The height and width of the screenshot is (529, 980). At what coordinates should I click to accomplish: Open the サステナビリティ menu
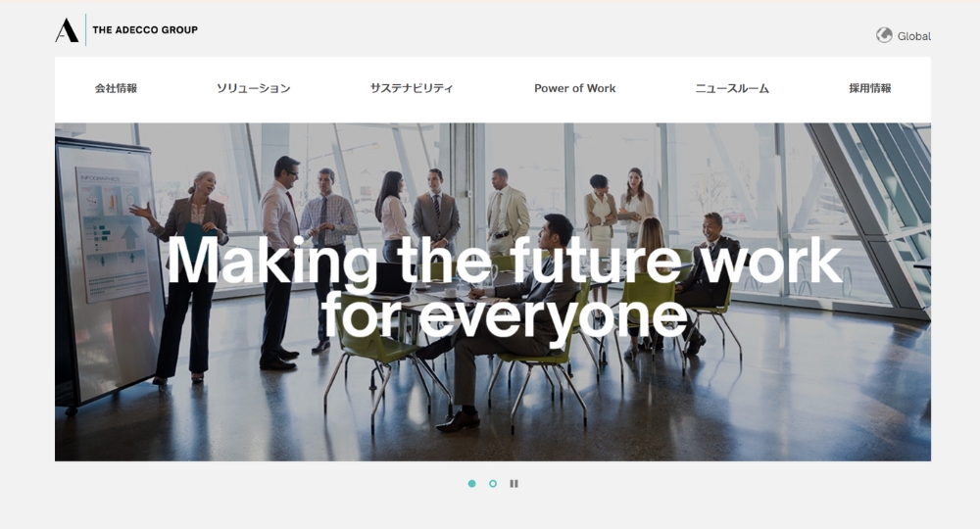(x=412, y=89)
